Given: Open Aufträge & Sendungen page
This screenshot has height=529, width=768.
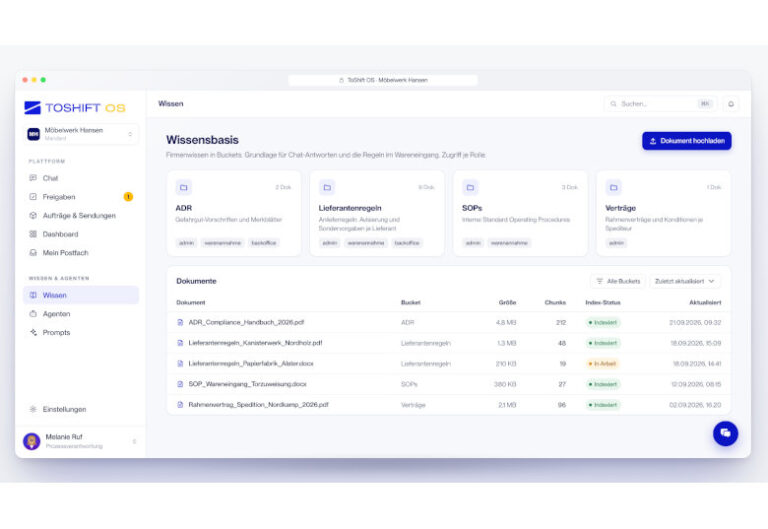Looking at the screenshot, I should point(81,215).
